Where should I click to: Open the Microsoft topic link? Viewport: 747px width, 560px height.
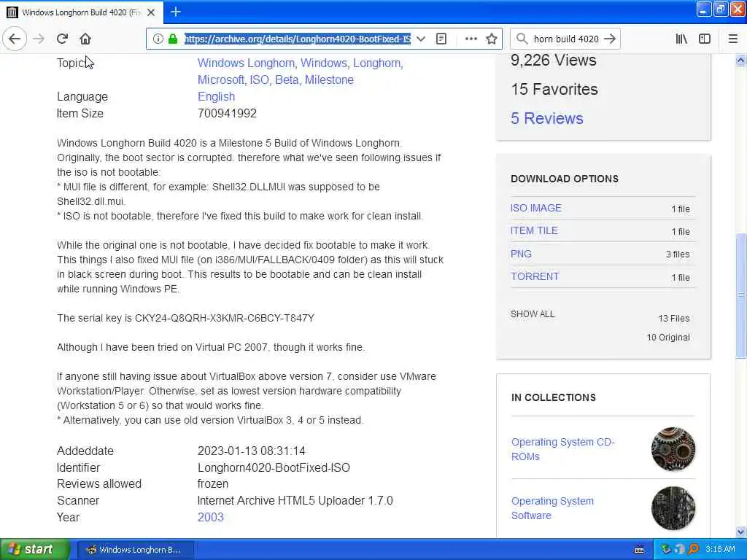220,79
